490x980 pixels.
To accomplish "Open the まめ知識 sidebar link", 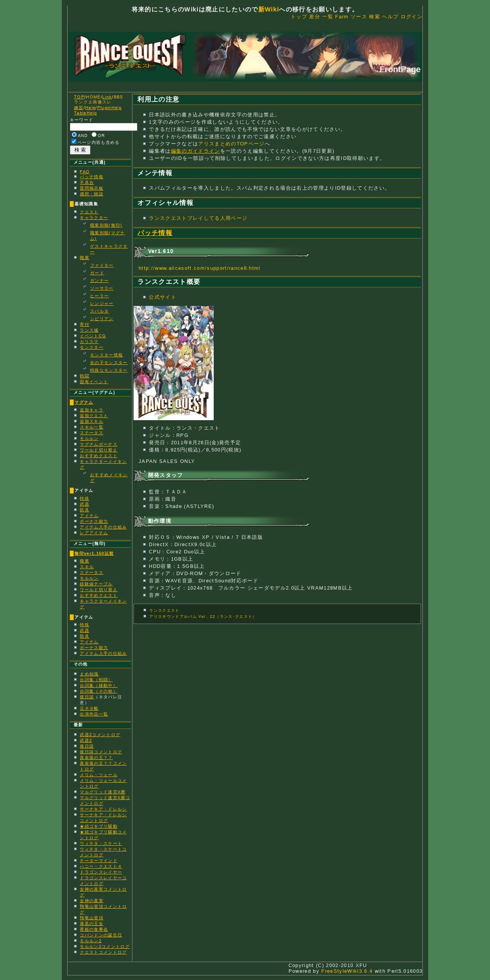I will pos(89,674).
